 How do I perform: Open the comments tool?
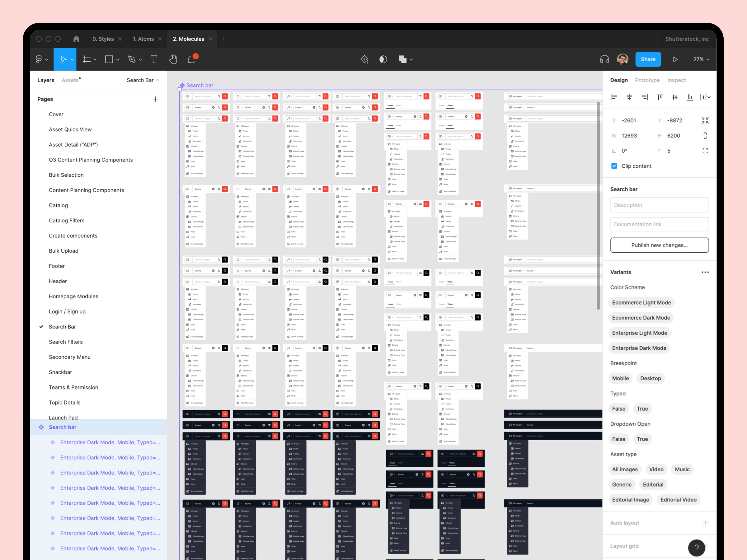[192, 59]
